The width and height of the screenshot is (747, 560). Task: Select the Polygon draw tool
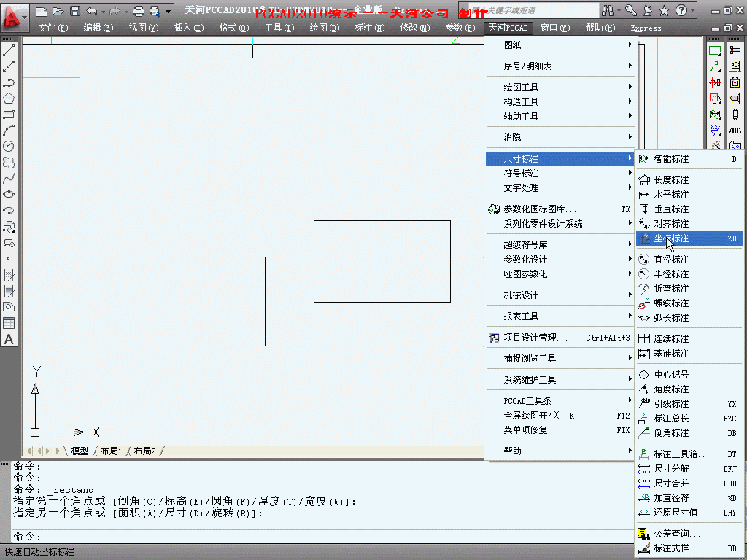click(x=9, y=98)
